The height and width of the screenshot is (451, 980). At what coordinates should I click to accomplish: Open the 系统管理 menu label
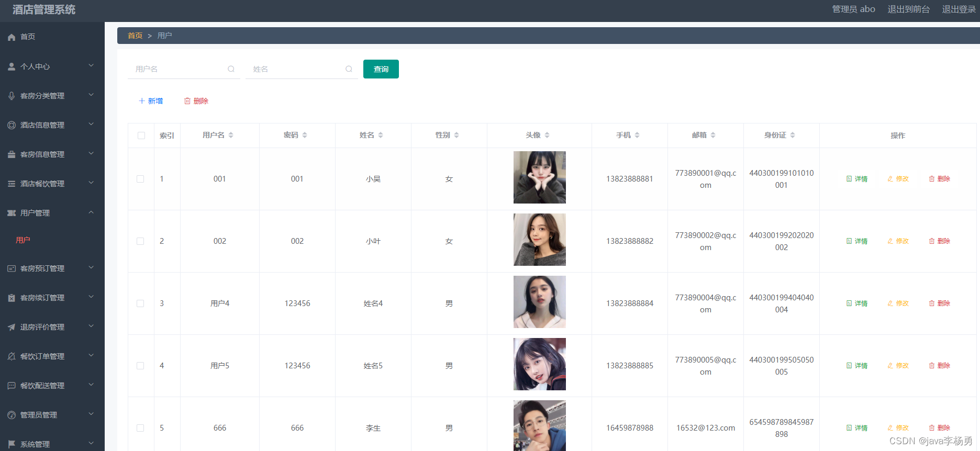(x=35, y=444)
